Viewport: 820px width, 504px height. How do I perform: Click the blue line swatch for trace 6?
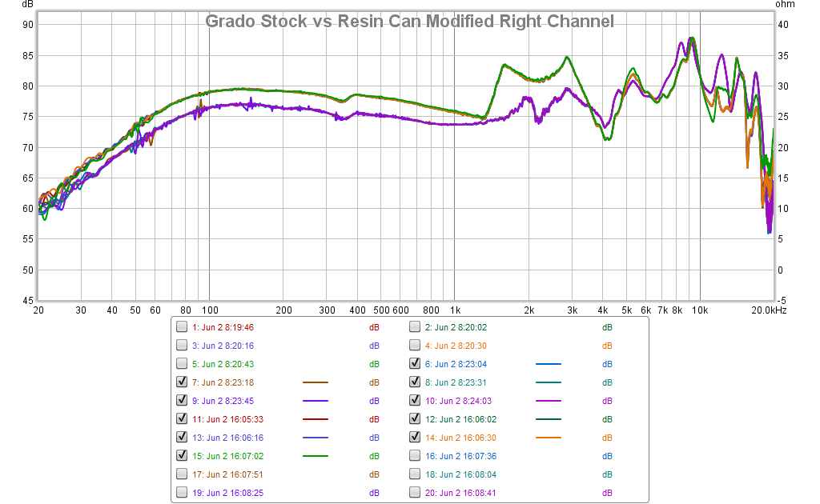pos(549,364)
